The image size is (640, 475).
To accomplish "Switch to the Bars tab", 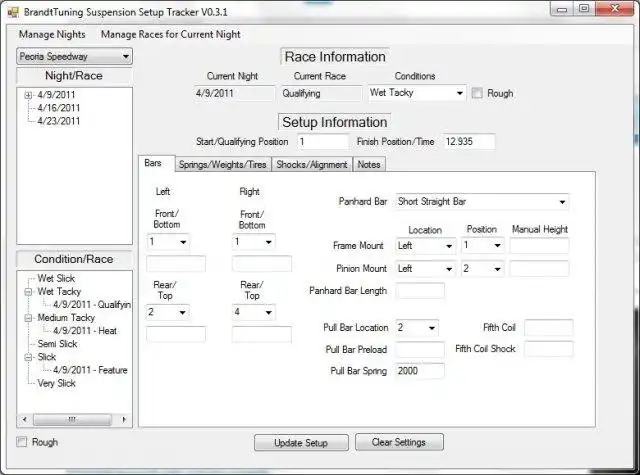I will point(157,163).
